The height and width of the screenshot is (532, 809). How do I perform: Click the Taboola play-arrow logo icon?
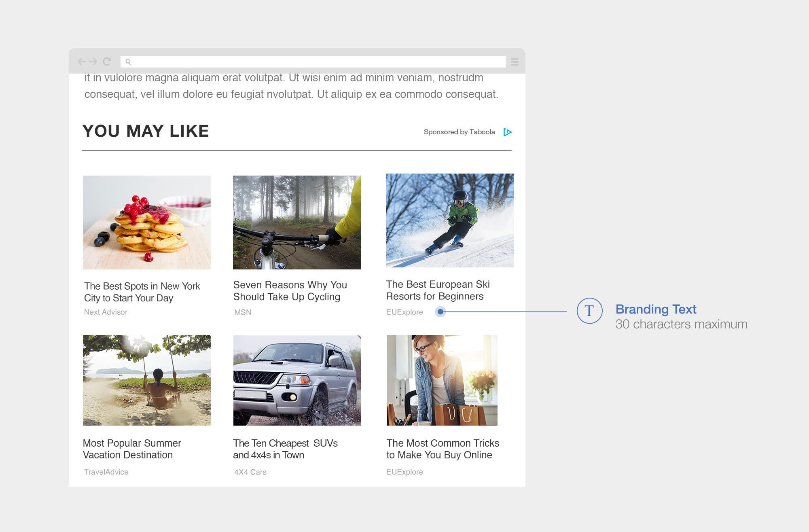pos(507,132)
